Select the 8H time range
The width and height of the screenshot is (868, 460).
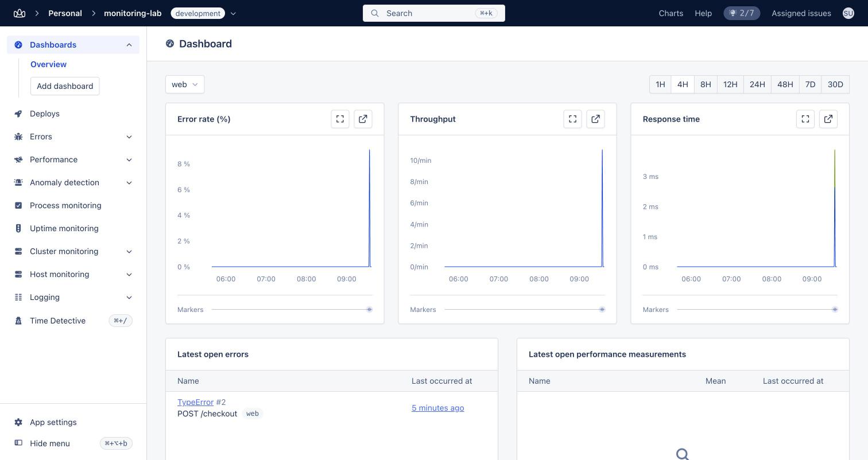[706, 84]
